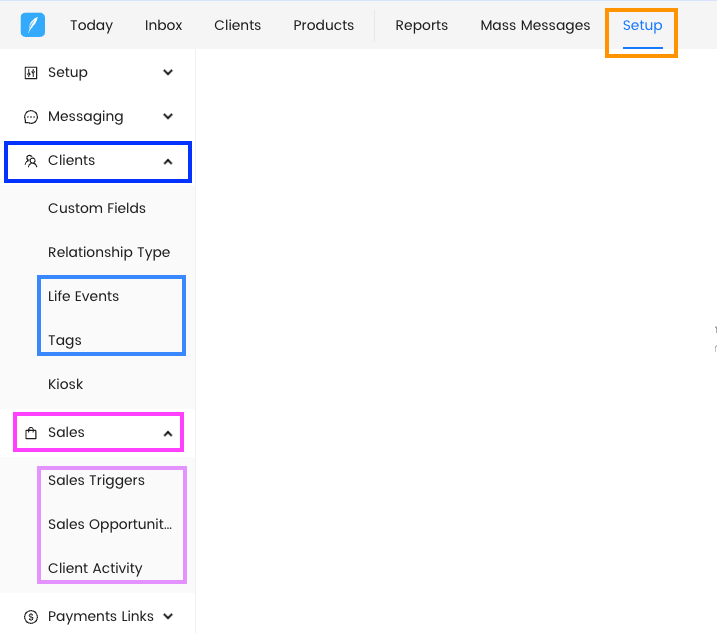Open Custom Fields settings

(x=97, y=209)
